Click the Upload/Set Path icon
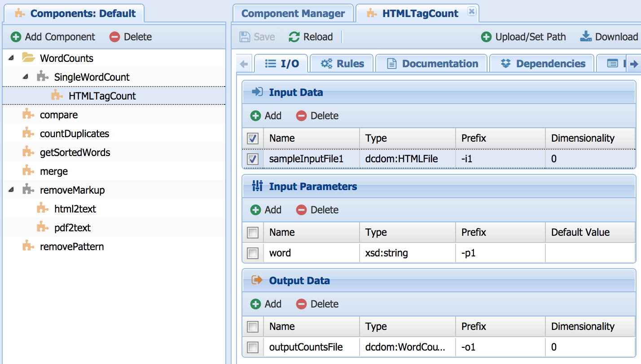This screenshot has height=364, width=641. click(x=486, y=37)
